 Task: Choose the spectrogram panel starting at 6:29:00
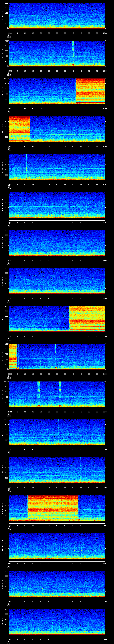coord(57,584)
